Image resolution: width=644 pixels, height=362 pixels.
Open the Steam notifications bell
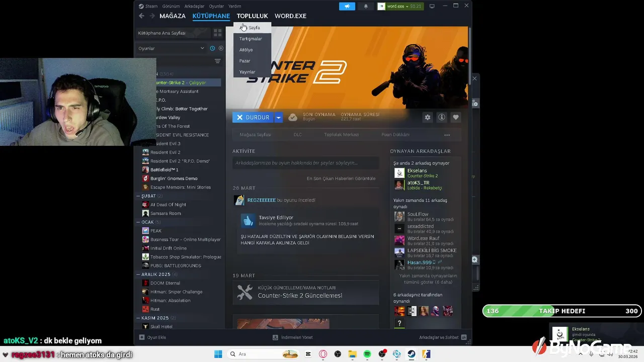tap(366, 6)
